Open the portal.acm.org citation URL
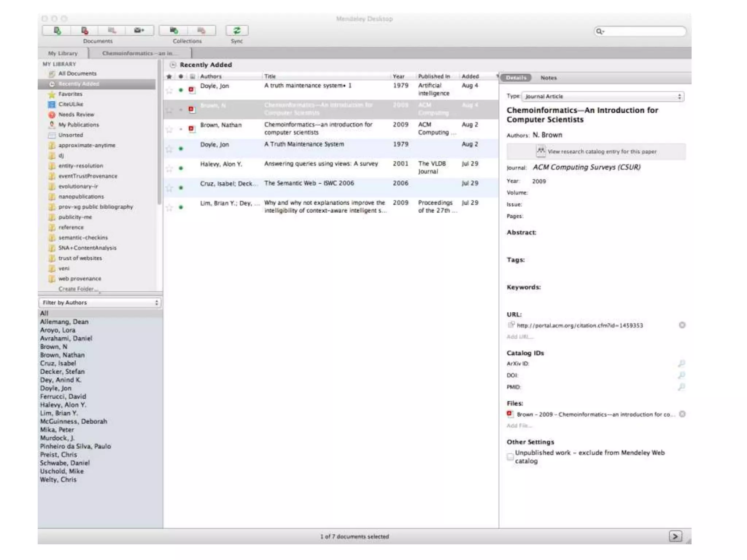 coord(580,326)
